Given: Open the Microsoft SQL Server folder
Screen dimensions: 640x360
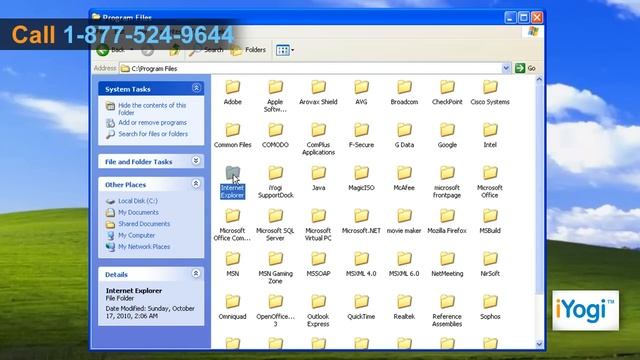Looking at the screenshot, I should (275, 225).
